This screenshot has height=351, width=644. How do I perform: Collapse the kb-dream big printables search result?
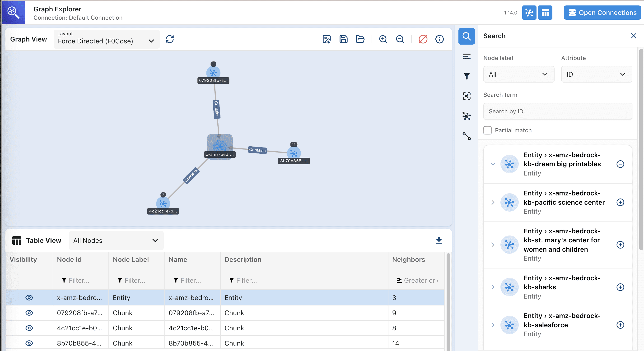coord(493,164)
